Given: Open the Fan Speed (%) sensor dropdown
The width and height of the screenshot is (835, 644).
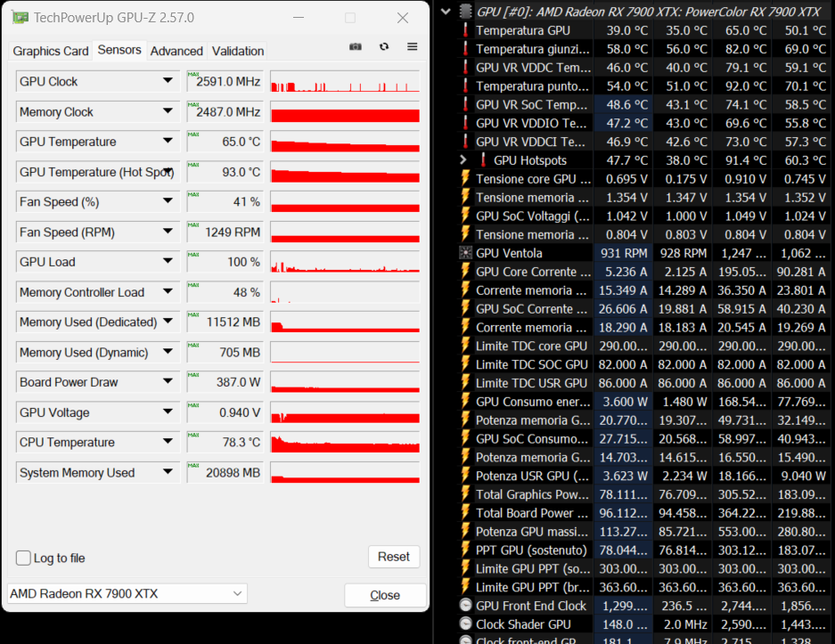Looking at the screenshot, I should pyautogui.click(x=168, y=201).
